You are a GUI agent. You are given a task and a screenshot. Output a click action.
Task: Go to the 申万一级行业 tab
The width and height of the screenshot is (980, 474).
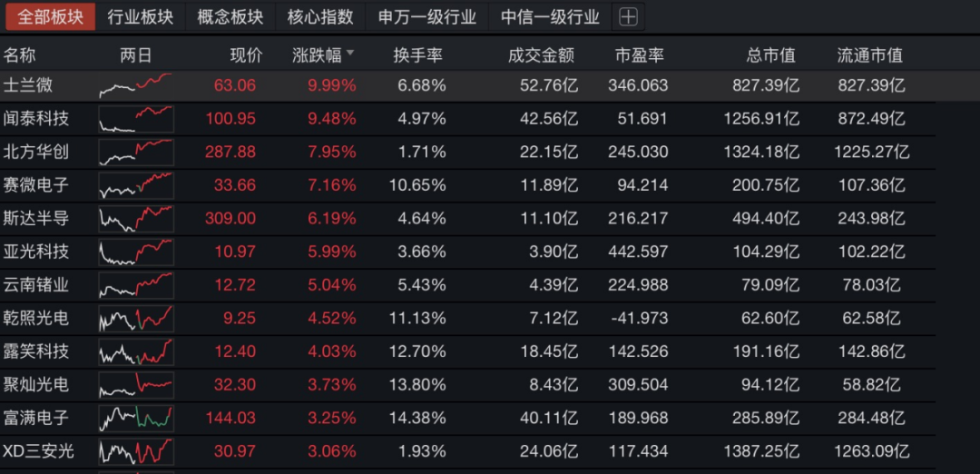point(427,16)
